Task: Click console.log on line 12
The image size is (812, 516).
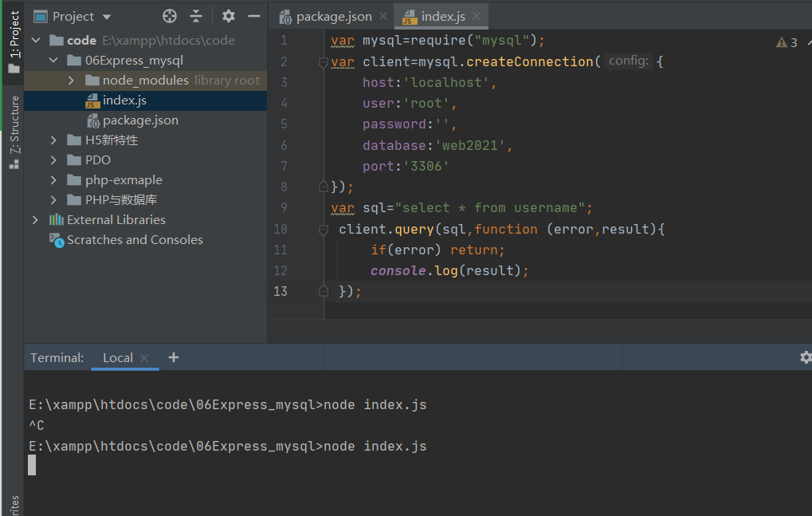Action: (414, 270)
